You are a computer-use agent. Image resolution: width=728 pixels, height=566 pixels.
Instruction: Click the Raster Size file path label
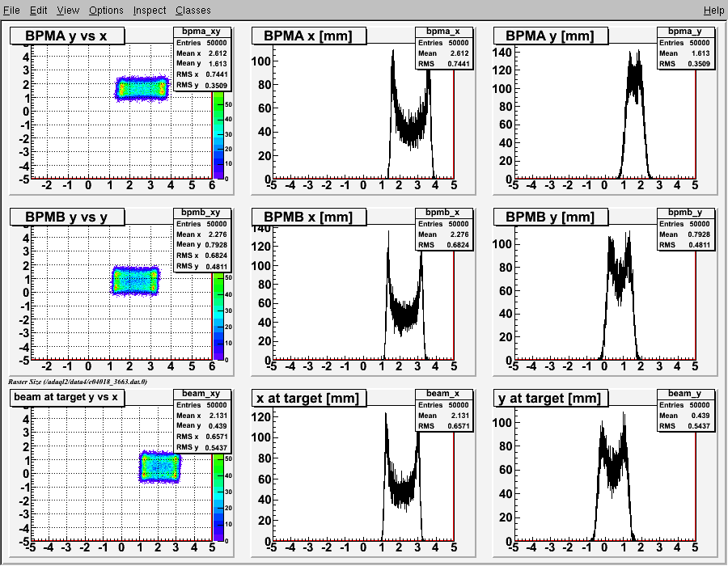tap(78, 382)
